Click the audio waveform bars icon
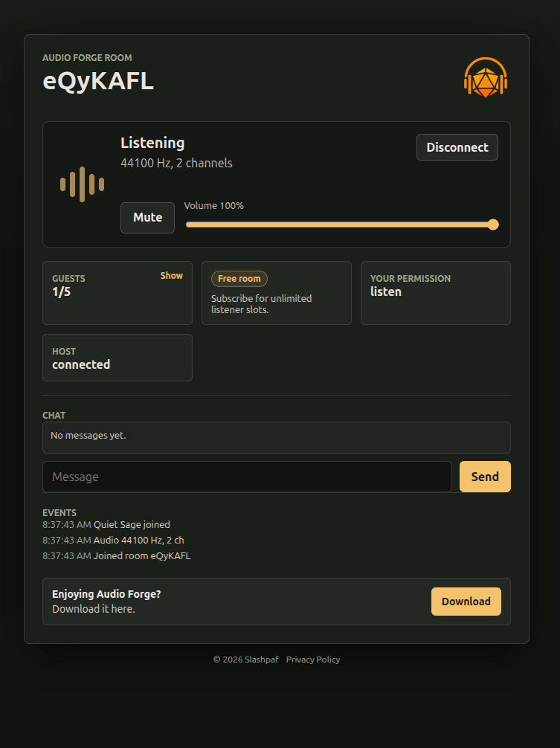Image resolution: width=560 pixels, height=748 pixels. tap(82, 184)
